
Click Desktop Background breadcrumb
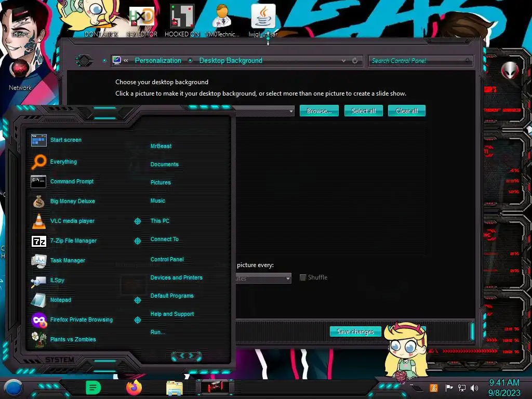231,60
